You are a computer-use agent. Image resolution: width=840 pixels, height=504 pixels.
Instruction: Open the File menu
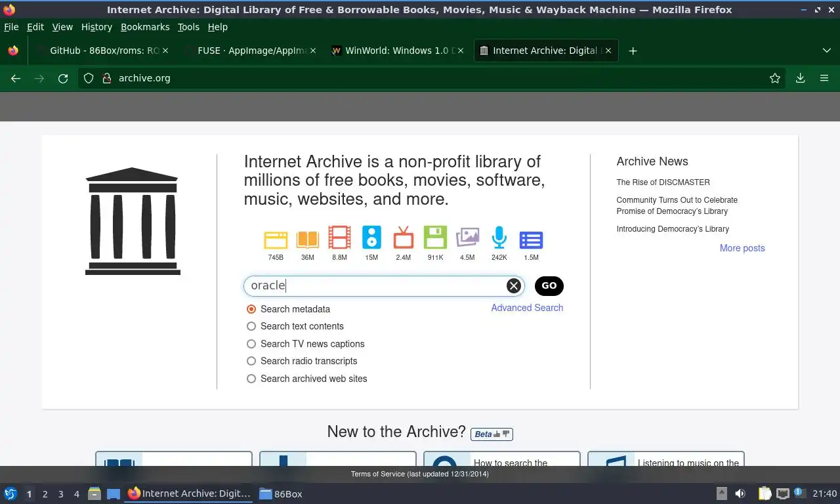tap(11, 27)
